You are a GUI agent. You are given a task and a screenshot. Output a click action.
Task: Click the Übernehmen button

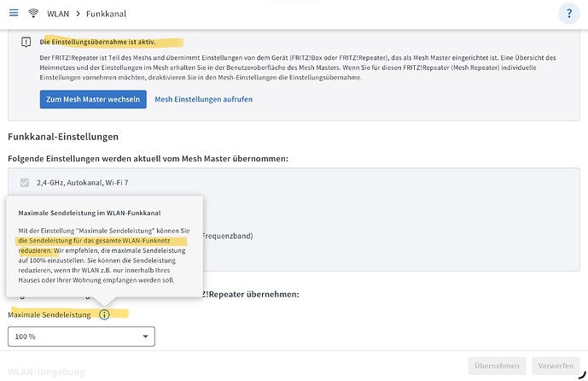pyautogui.click(x=497, y=366)
